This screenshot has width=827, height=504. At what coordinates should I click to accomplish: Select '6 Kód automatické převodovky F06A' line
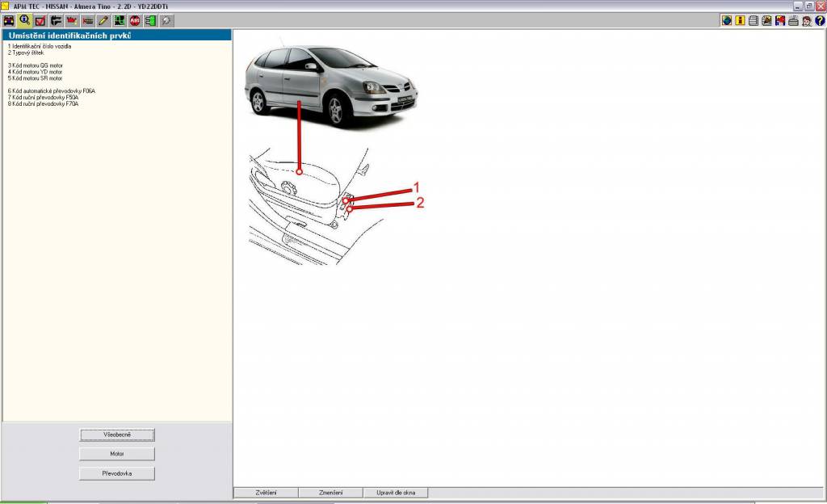tap(52, 91)
